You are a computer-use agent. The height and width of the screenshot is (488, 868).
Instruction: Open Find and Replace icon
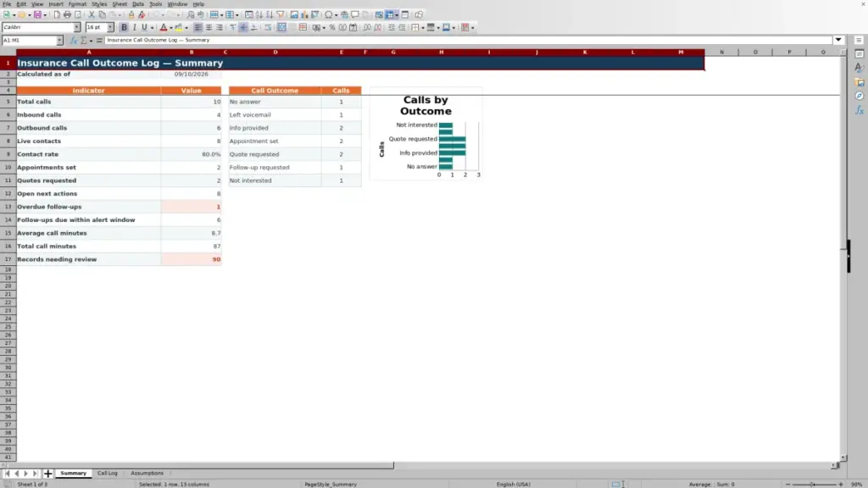(x=191, y=15)
